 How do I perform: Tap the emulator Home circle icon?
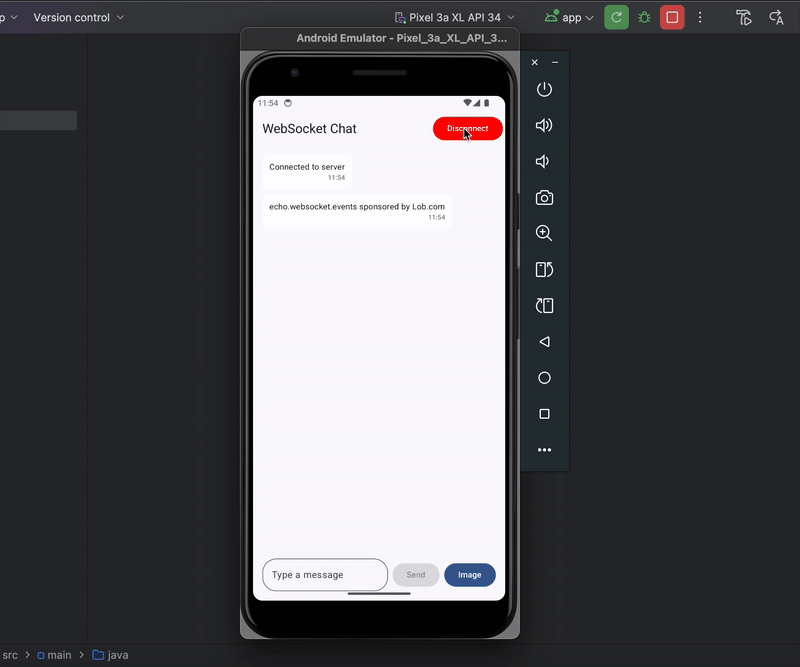(x=544, y=378)
